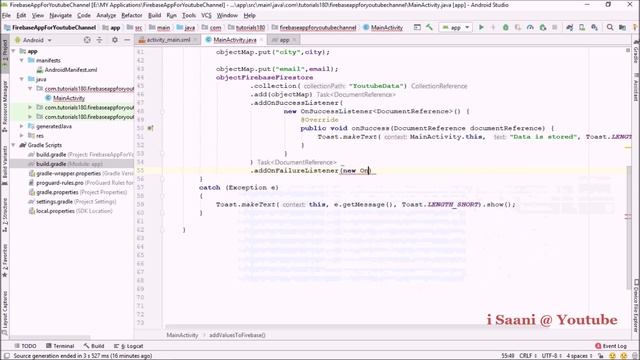Open the Logcat tool window button
This screenshot has height=360, width=640.
click(129, 346)
